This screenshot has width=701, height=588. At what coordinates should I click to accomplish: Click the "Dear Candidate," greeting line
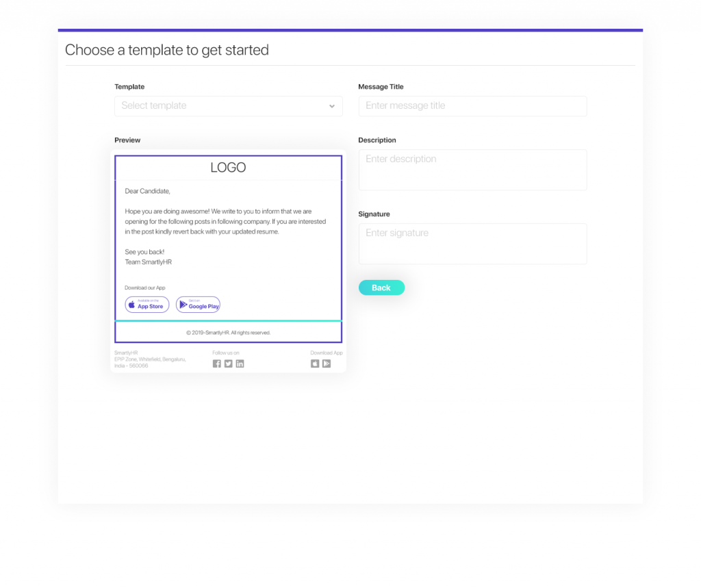pos(147,191)
